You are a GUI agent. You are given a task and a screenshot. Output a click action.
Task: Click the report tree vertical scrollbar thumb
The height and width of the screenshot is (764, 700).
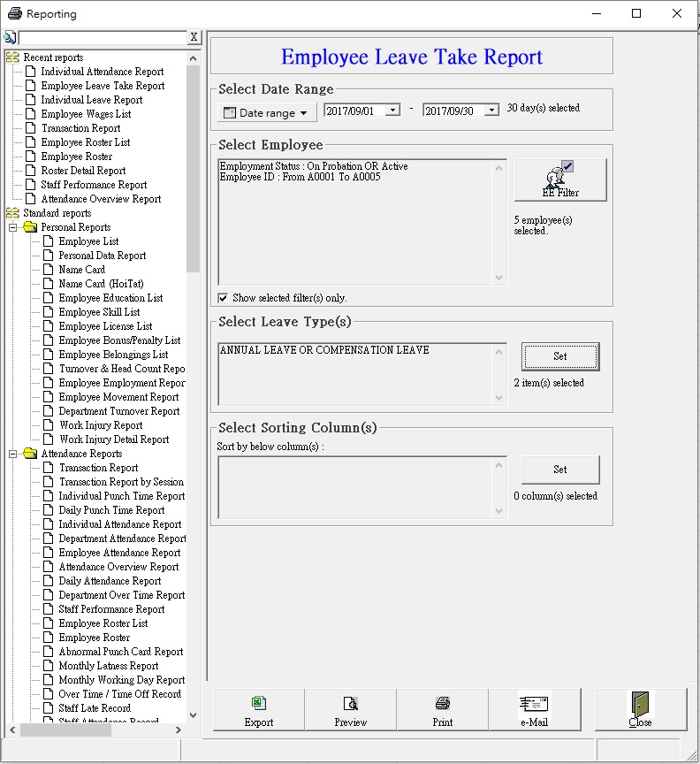click(194, 169)
